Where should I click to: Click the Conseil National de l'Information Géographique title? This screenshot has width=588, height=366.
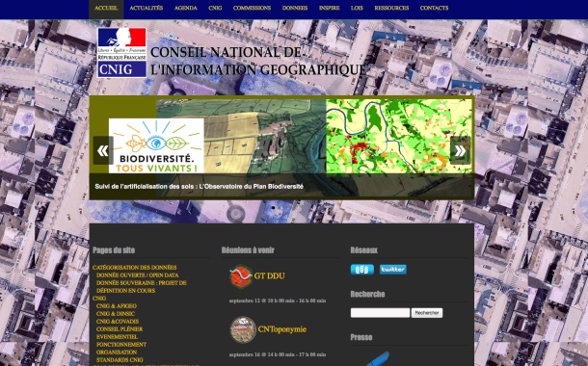[x=257, y=61]
